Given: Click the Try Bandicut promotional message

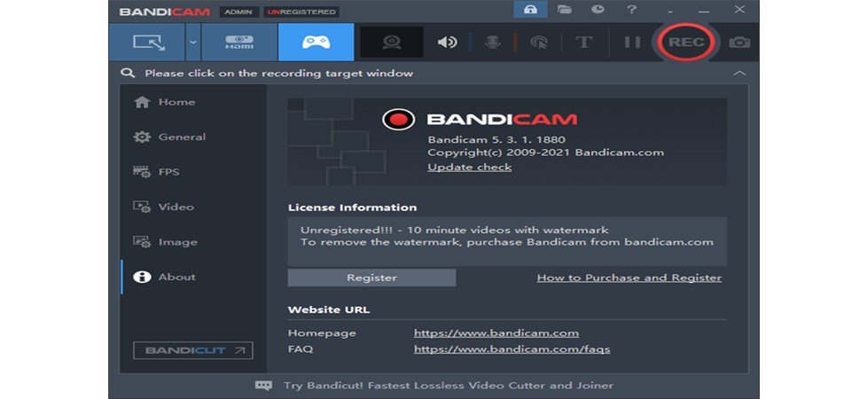Looking at the screenshot, I should 449,386.
